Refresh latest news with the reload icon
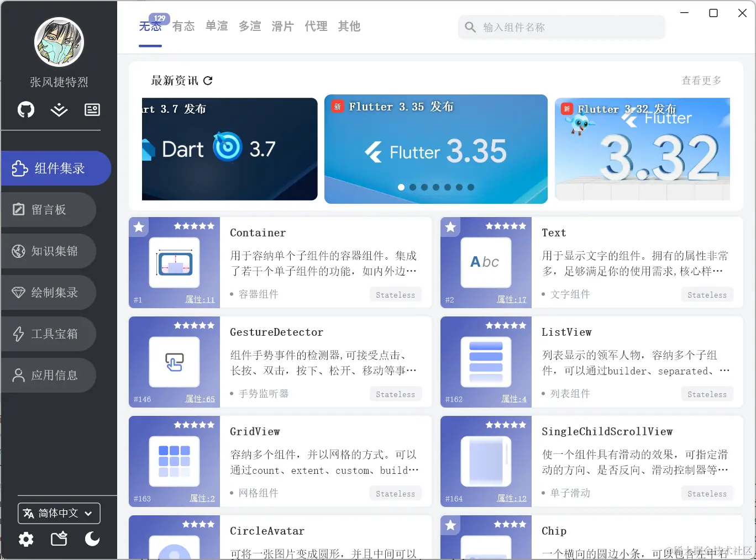This screenshot has width=756, height=560. 208,81
